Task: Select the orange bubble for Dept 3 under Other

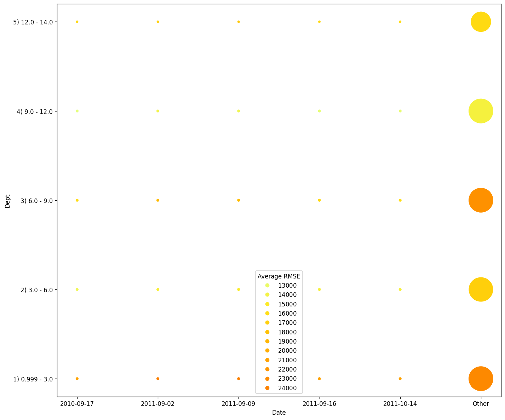Action: [x=481, y=200]
